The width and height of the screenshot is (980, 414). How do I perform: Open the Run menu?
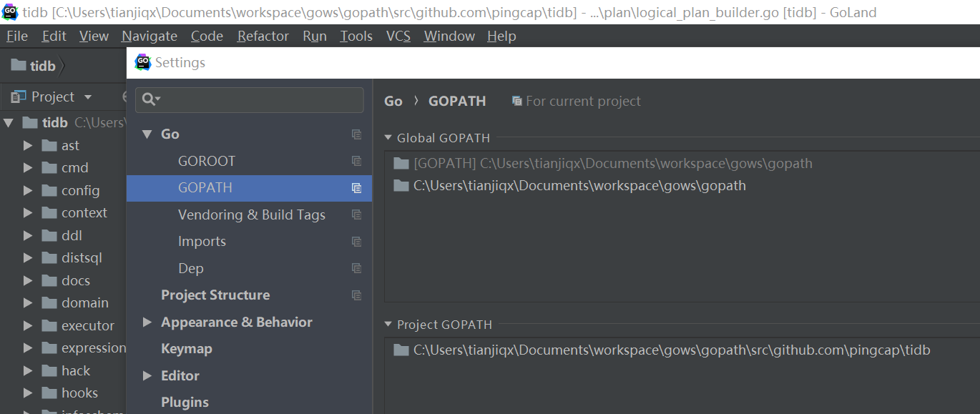tap(315, 36)
